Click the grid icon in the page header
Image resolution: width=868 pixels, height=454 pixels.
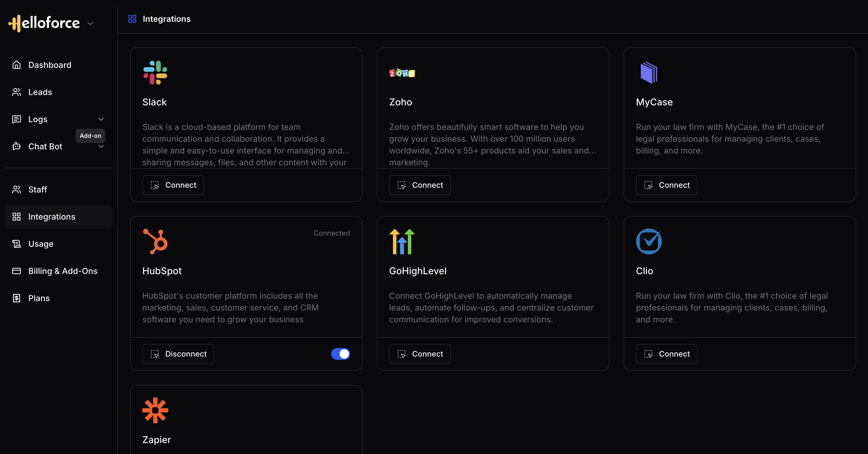[132, 19]
